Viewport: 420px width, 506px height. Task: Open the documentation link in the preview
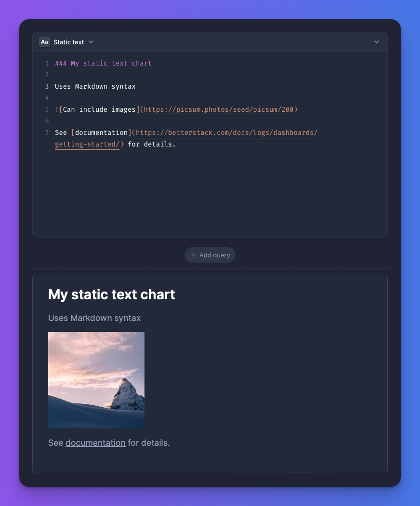click(x=95, y=442)
